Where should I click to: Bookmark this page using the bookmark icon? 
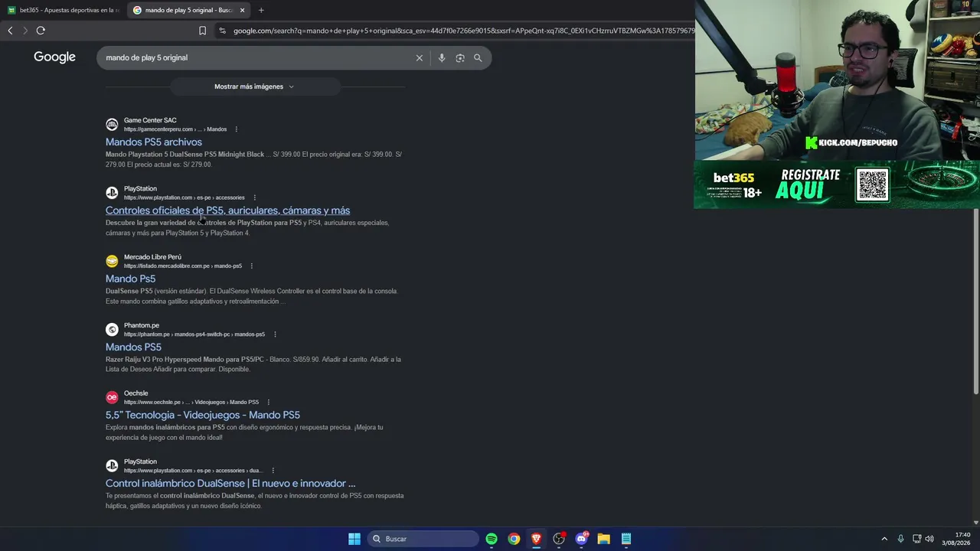pos(202,31)
